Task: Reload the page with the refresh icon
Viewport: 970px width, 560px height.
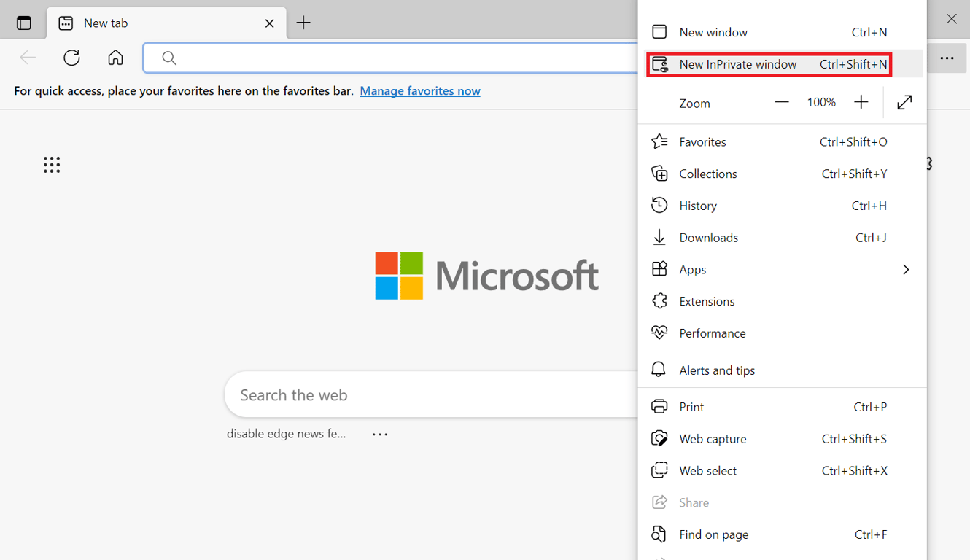Action: [x=71, y=58]
